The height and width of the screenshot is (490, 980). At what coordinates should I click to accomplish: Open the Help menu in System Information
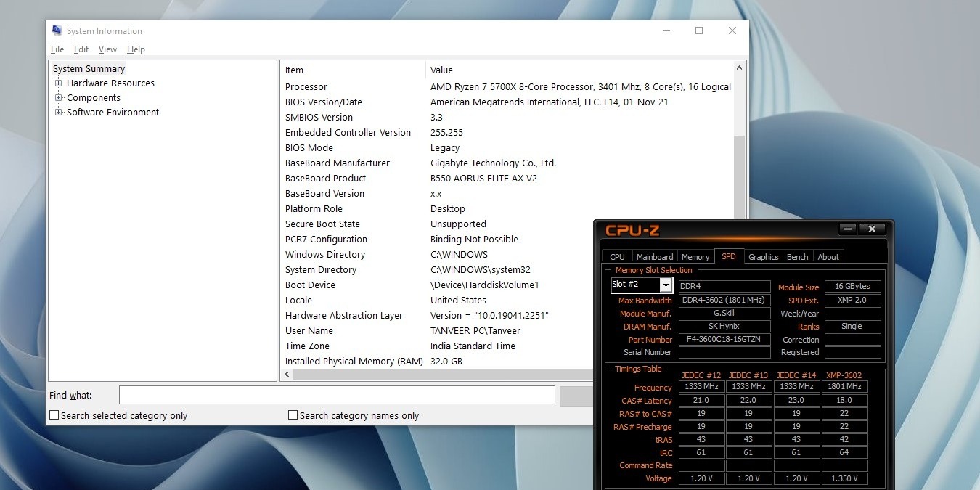[136, 49]
